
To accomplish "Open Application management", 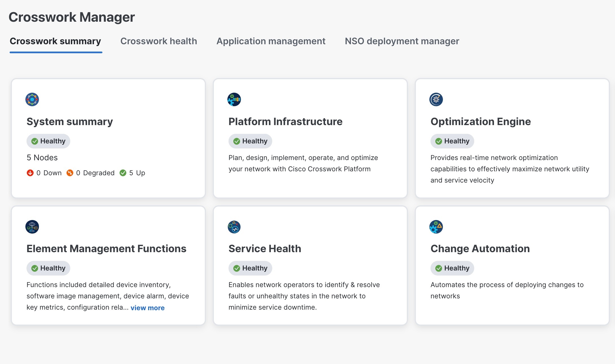I will point(271,41).
